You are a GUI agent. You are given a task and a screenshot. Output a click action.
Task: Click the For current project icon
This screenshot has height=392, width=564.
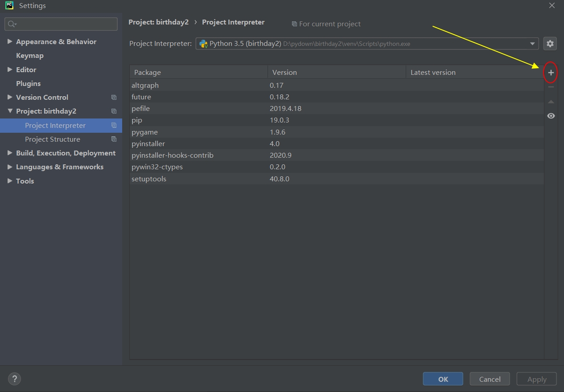point(294,24)
